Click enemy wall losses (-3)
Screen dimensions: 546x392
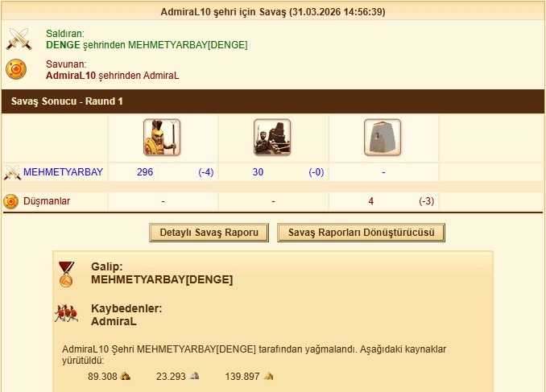coord(427,201)
